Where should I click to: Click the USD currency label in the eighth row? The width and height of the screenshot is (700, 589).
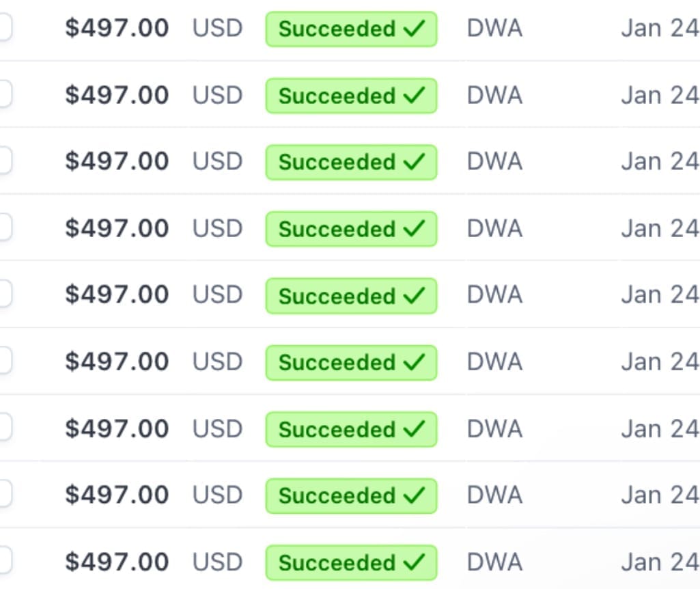pyautogui.click(x=217, y=495)
